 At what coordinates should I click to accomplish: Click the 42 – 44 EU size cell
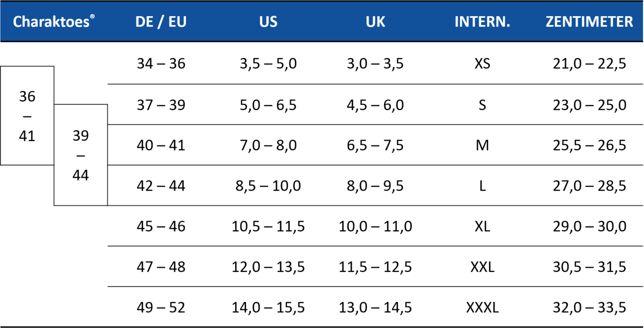[161, 186]
